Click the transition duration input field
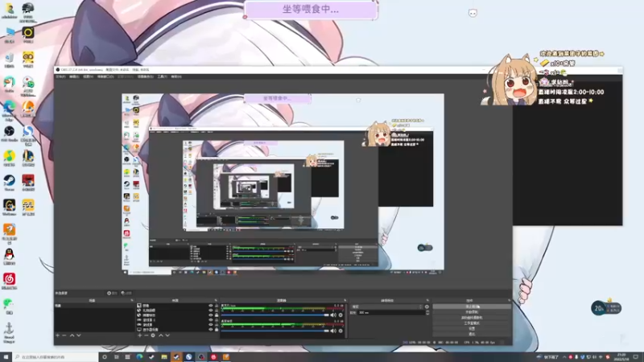This screenshot has height=362, width=644. 391,313
